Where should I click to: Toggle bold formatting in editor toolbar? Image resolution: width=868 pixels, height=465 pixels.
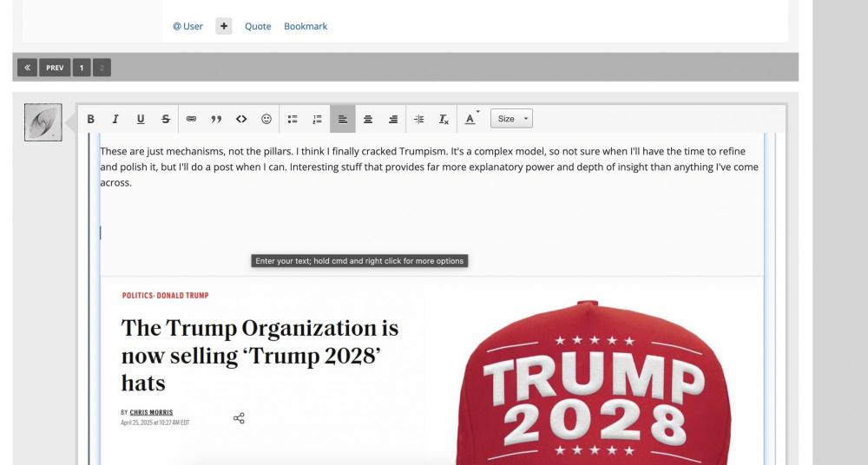(x=91, y=119)
